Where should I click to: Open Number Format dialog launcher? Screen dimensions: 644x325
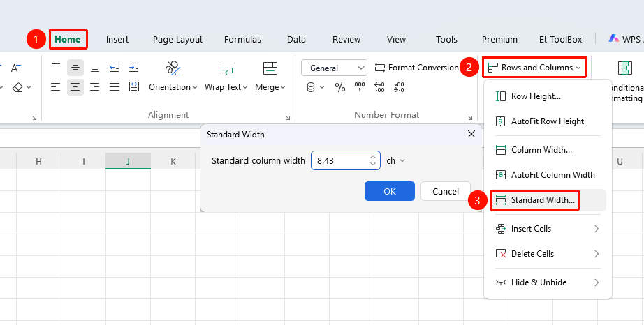(470, 118)
